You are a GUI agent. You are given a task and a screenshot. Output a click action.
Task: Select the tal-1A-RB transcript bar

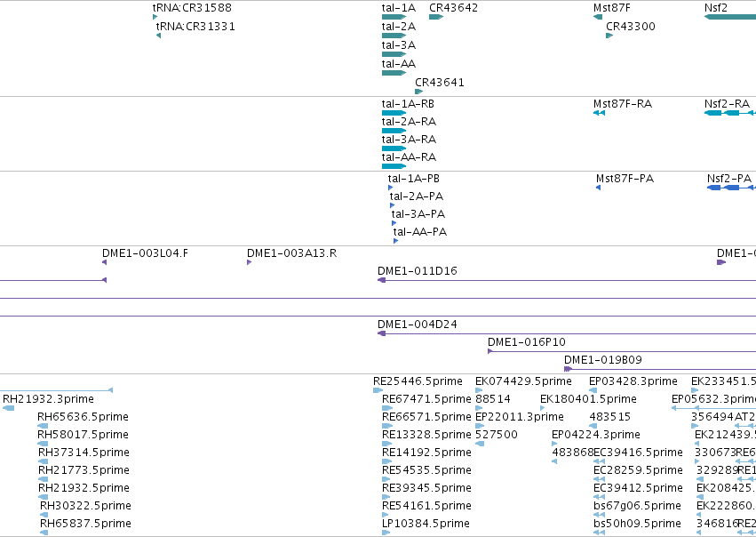[394, 113]
